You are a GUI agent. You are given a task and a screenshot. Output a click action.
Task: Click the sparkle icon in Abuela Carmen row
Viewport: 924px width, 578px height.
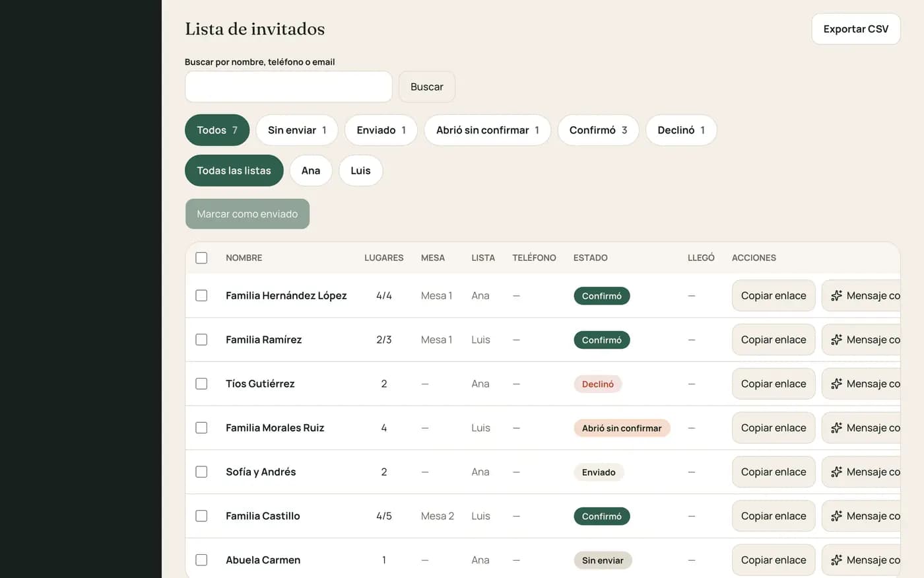[836, 560]
